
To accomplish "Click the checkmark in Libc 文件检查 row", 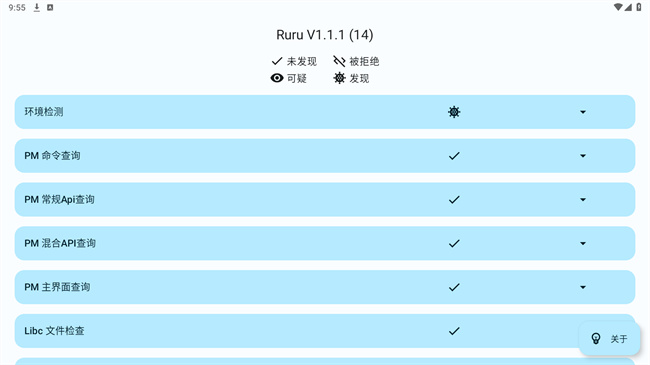I will tap(454, 331).
